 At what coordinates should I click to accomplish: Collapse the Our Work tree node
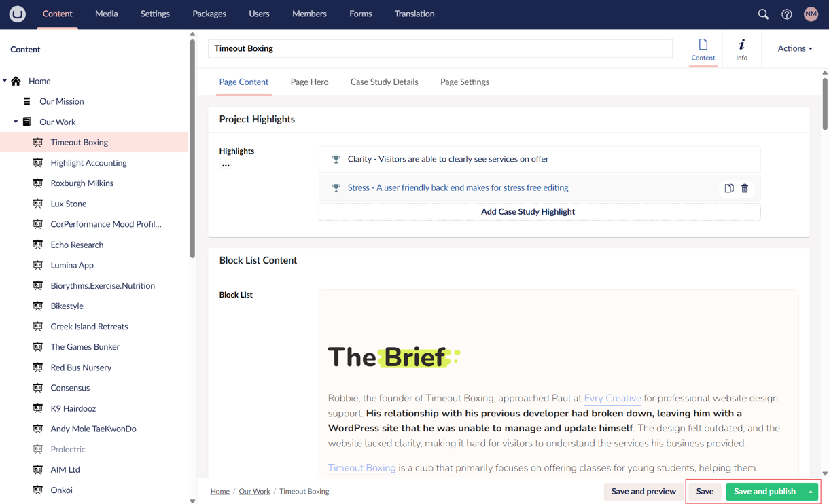click(x=15, y=122)
